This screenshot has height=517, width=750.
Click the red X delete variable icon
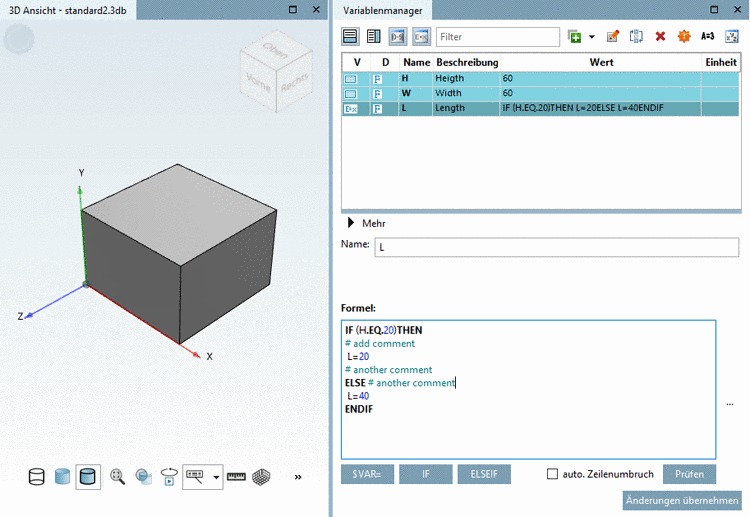click(660, 37)
